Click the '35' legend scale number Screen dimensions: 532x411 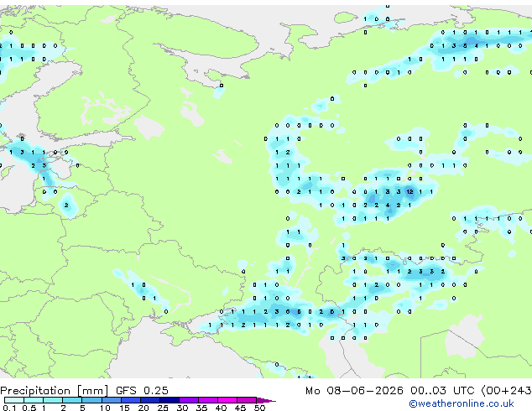pyautogui.click(x=201, y=408)
